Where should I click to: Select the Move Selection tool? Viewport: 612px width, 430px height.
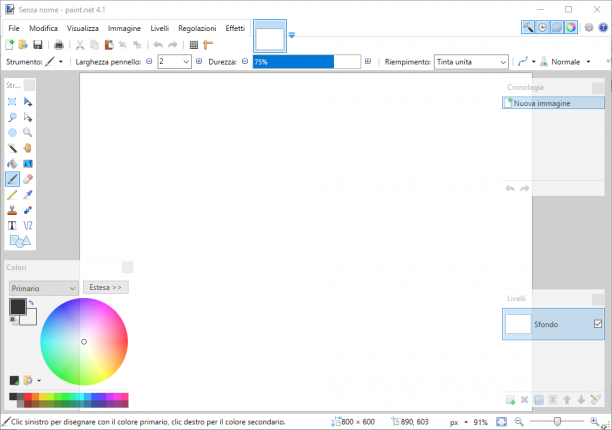(x=28, y=117)
